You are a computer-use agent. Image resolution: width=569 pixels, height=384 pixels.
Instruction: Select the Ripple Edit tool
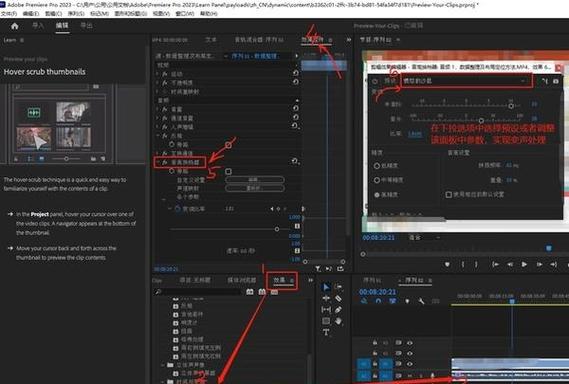[x=326, y=298]
